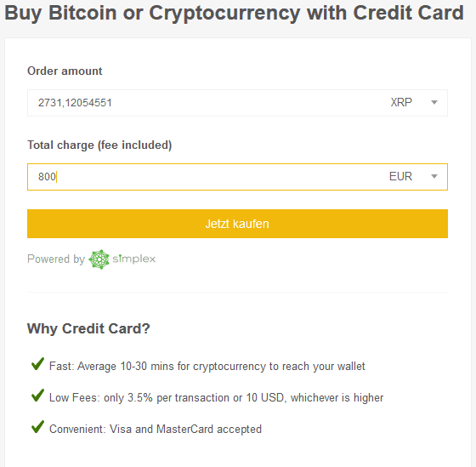Click the simplex brand name text
476x467 pixels.
[x=134, y=259]
